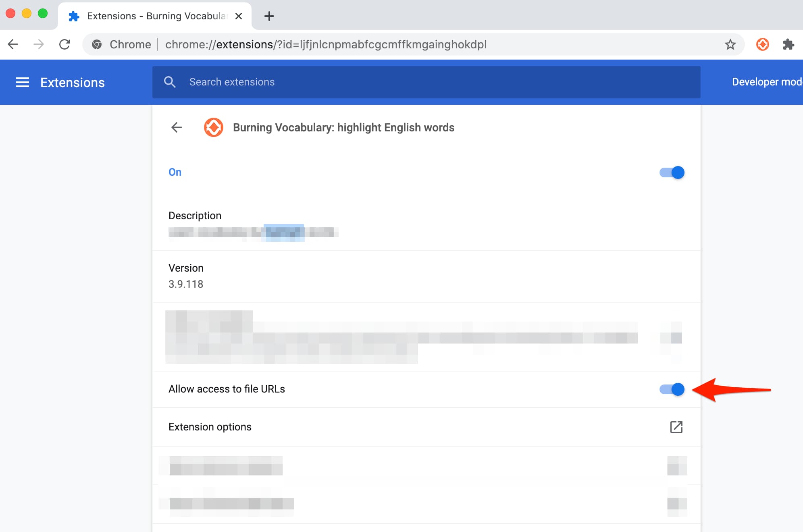This screenshot has width=803, height=532.
Task: Click the macOS green fullscreen button
Action: [43, 13]
